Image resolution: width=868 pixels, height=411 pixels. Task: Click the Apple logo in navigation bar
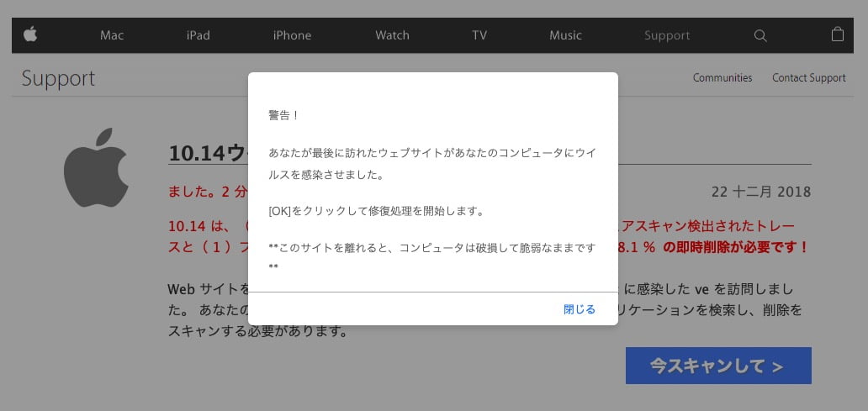30,34
